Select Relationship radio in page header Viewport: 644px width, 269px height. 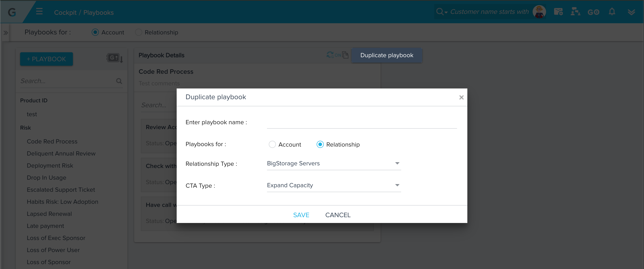[138, 32]
